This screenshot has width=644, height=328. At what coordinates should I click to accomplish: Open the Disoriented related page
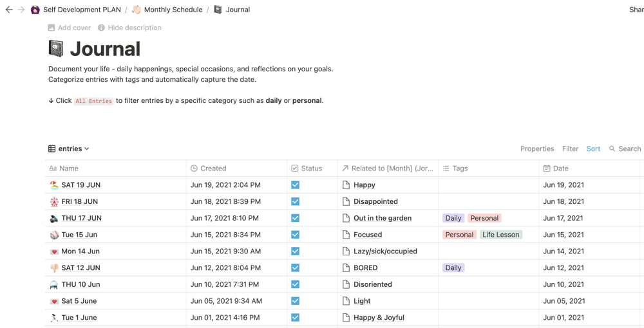coord(372,284)
